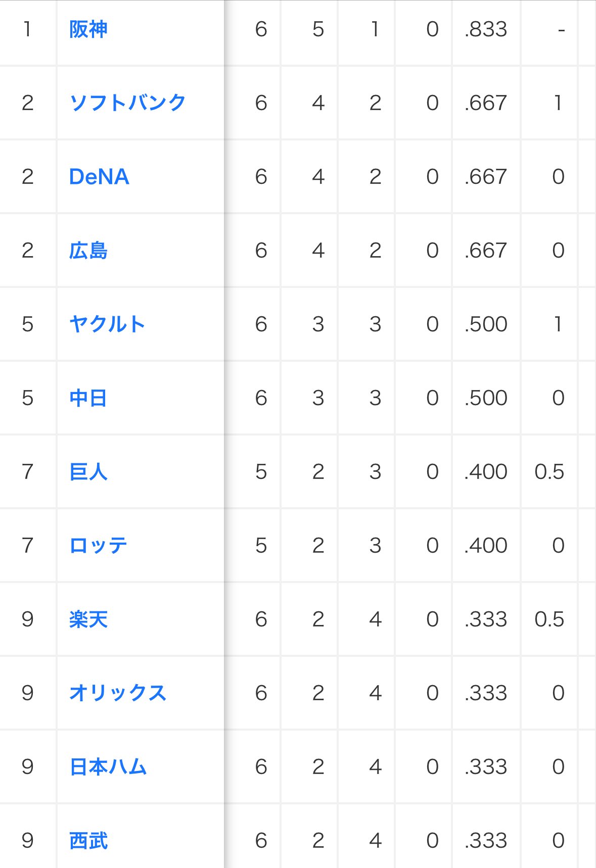Viewport: 596px width, 868px height.
Task: Click 巨人's 0.5 games behind cell
Action: (549, 472)
